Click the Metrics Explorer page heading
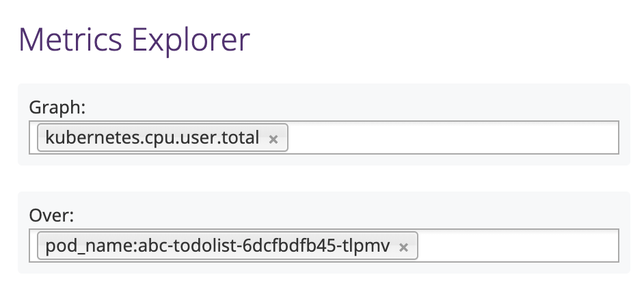644x290 pixels. [134, 40]
